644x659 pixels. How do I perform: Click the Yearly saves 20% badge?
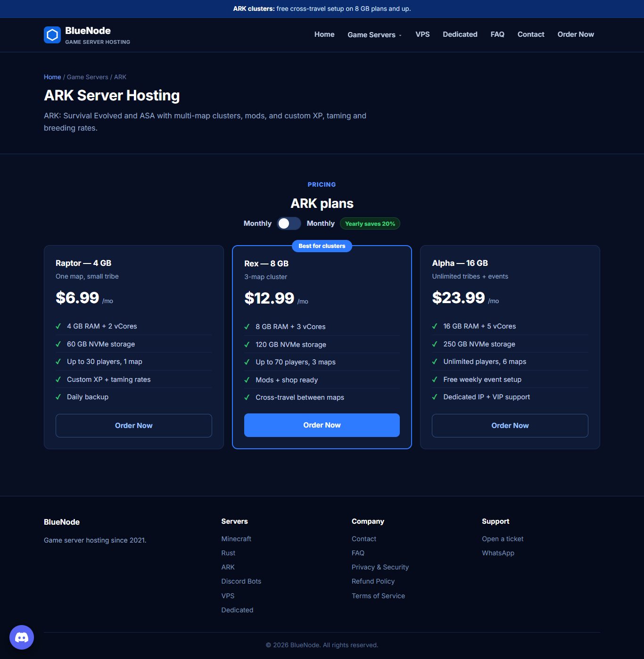coord(370,223)
